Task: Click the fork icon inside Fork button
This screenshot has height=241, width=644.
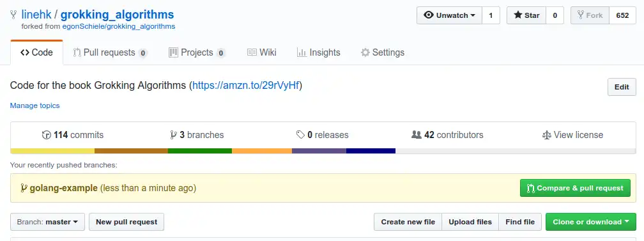Action: (x=580, y=15)
